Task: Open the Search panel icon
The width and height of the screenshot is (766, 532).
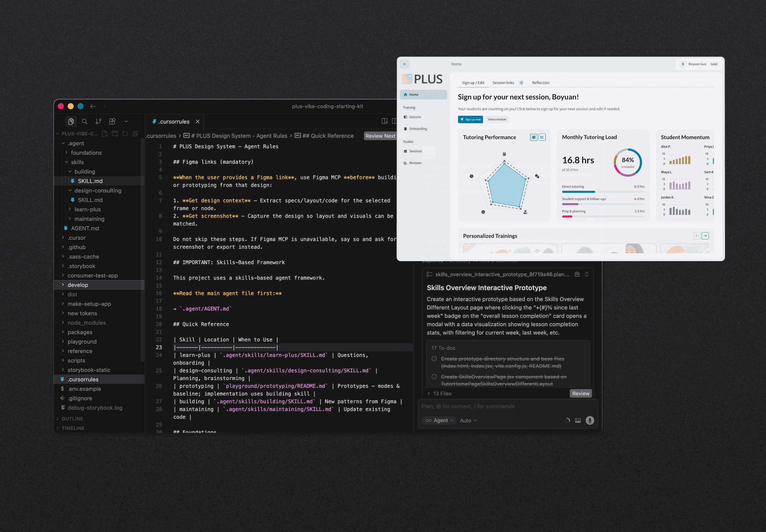Action: 85,121
